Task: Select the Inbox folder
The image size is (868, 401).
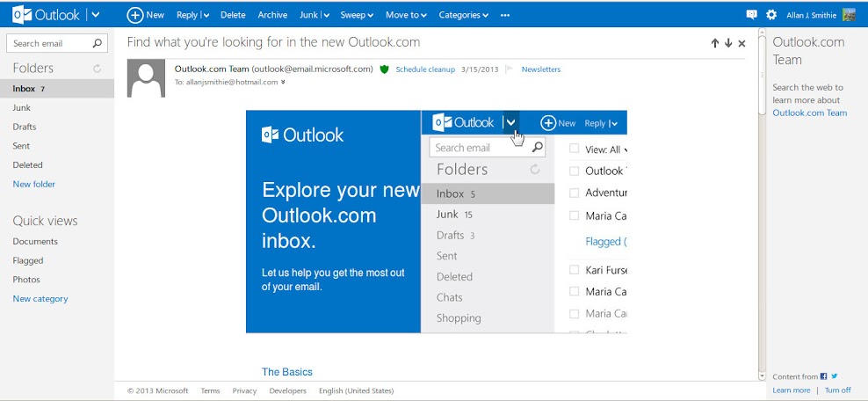Action: [57, 89]
